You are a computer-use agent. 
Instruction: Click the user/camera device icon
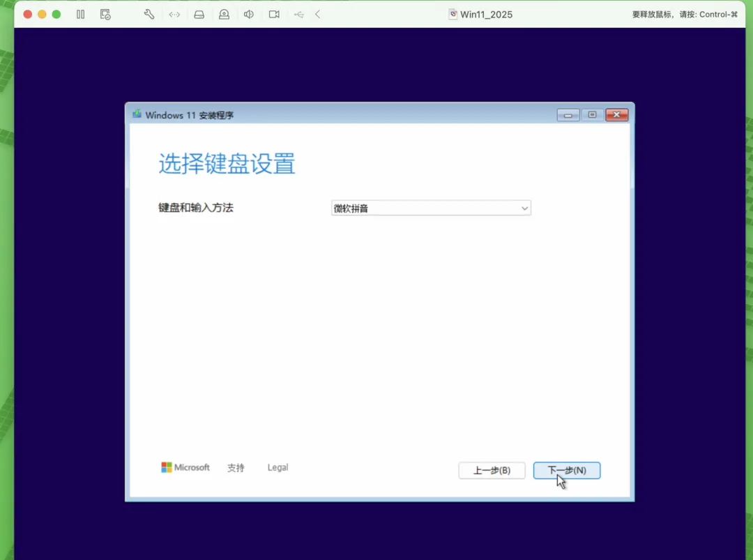tap(225, 15)
